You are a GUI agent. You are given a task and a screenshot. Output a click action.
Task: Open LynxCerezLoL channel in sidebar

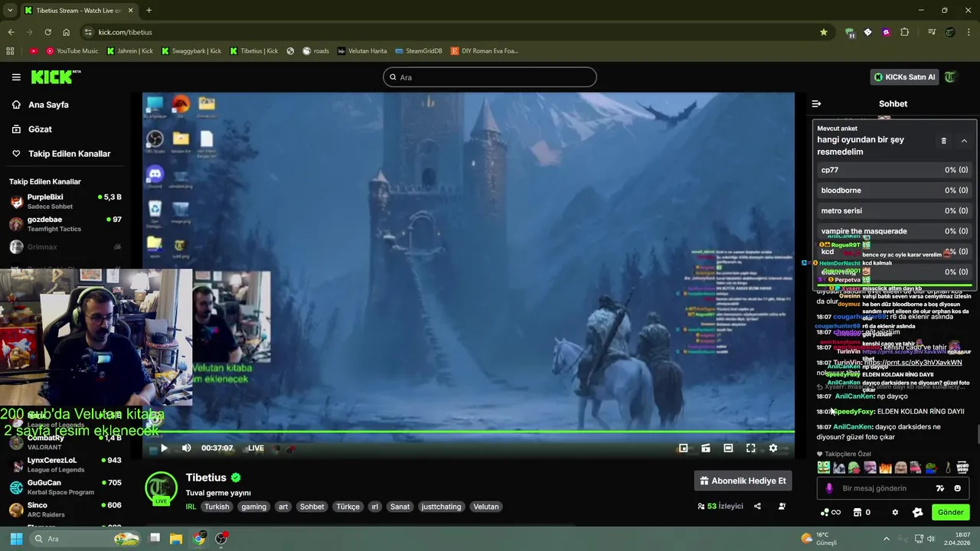pos(65,465)
